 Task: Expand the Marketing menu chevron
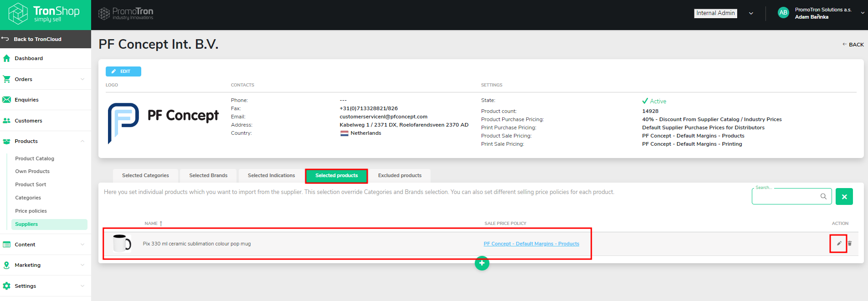click(x=82, y=265)
